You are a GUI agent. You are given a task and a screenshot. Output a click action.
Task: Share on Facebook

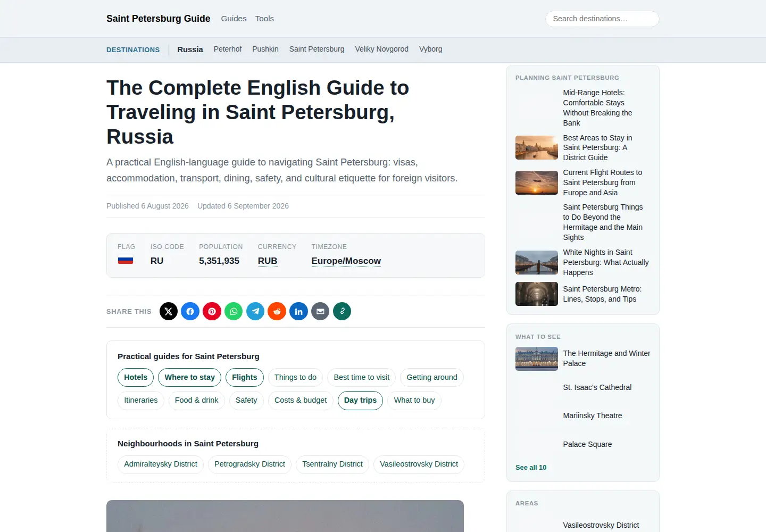click(x=190, y=311)
